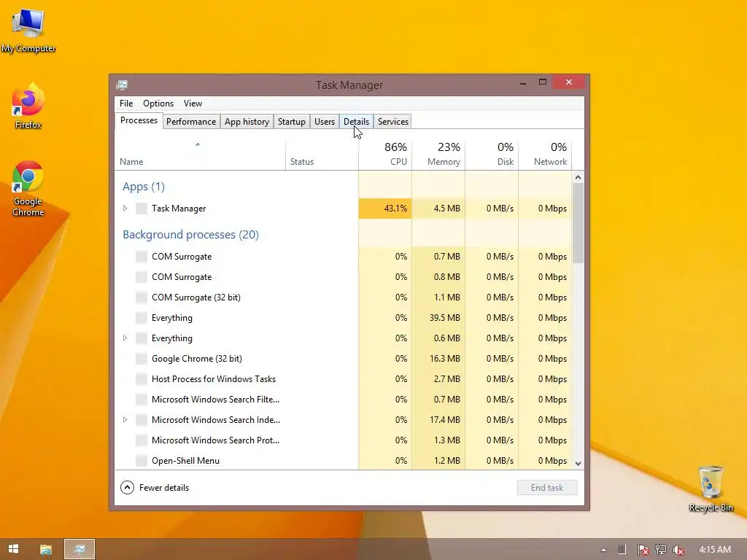The height and width of the screenshot is (560, 747).
Task: Open My Computer desktop icon
Action: (x=28, y=29)
